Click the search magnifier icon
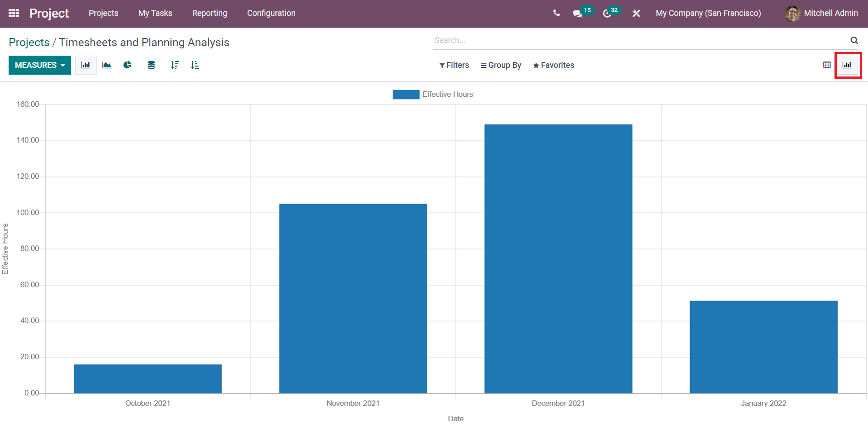The height and width of the screenshot is (424, 868). (x=854, y=40)
